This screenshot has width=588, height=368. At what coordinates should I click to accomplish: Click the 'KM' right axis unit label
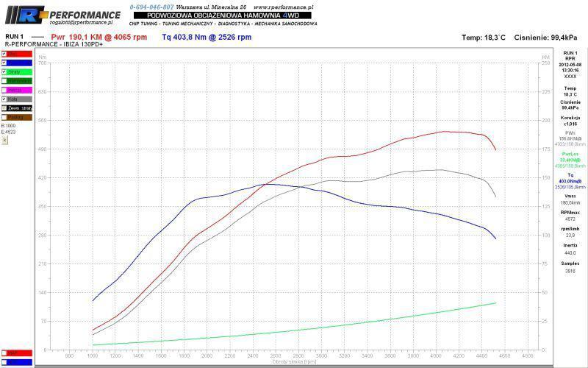(545, 57)
